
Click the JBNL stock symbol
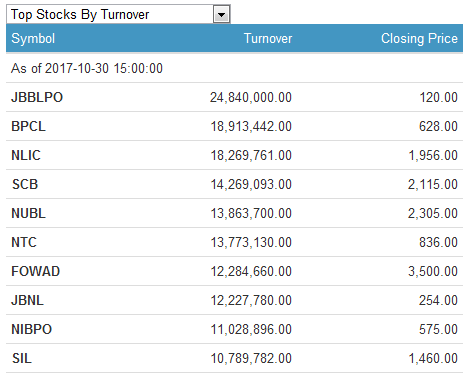(x=27, y=300)
